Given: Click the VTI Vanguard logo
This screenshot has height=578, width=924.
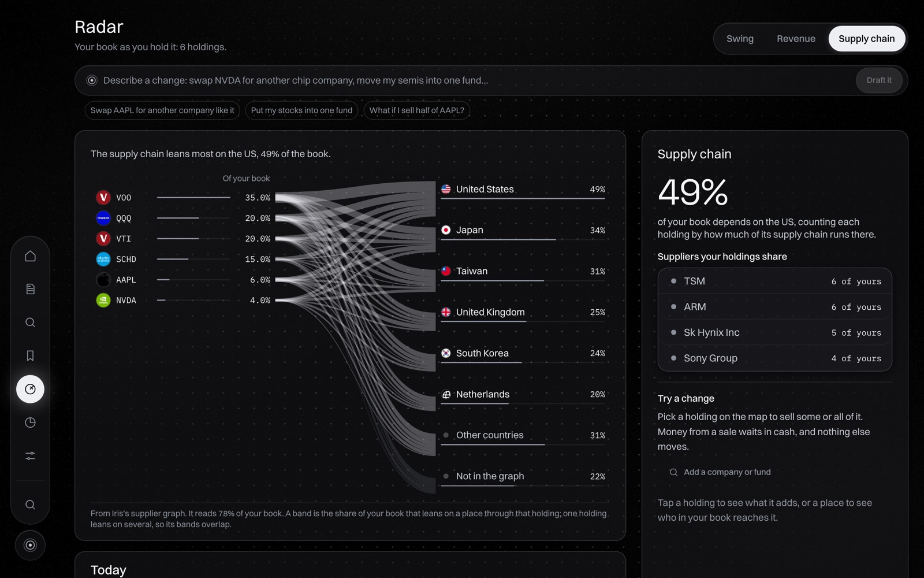Looking at the screenshot, I should point(103,239).
